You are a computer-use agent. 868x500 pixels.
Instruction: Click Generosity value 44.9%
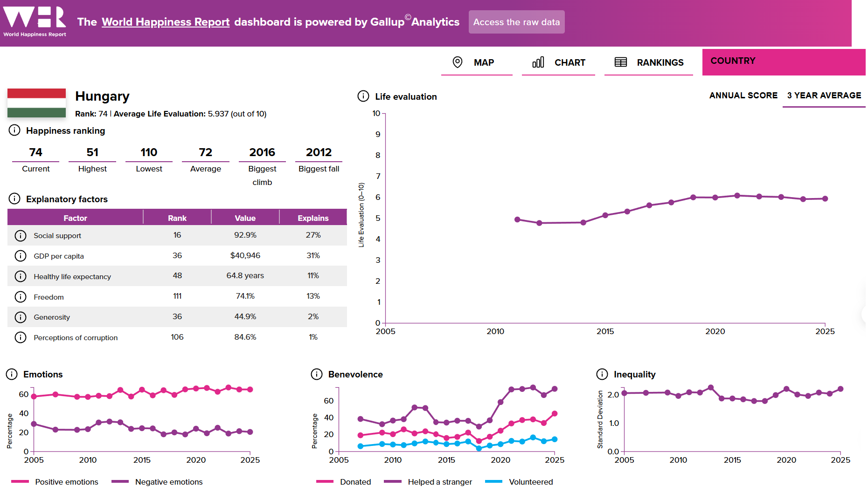click(x=245, y=316)
